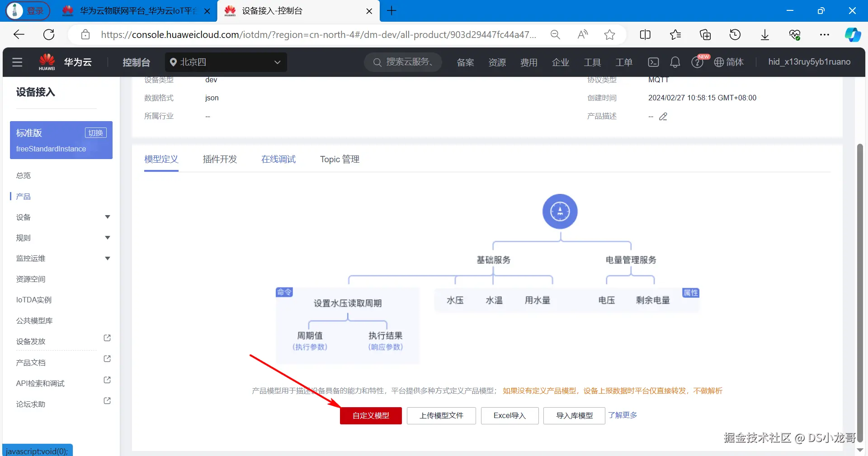This screenshot has width=868, height=456.
Task: Click the browser address bar URL
Action: pyautogui.click(x=319, y=34)
